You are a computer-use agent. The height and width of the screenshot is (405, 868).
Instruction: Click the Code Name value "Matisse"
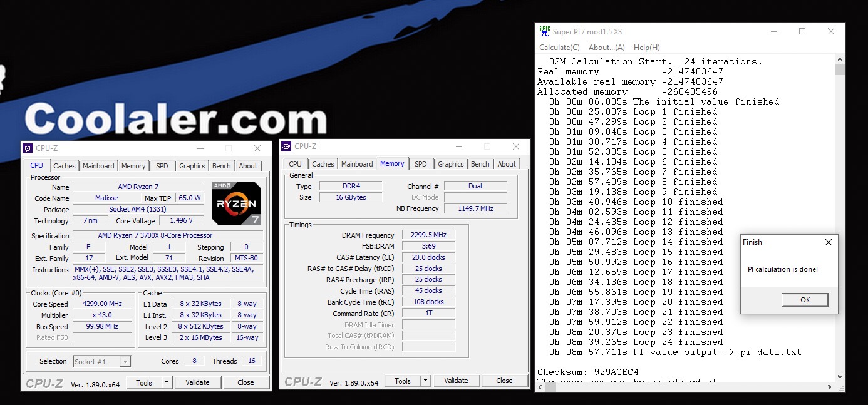click(x=106, y=198)
